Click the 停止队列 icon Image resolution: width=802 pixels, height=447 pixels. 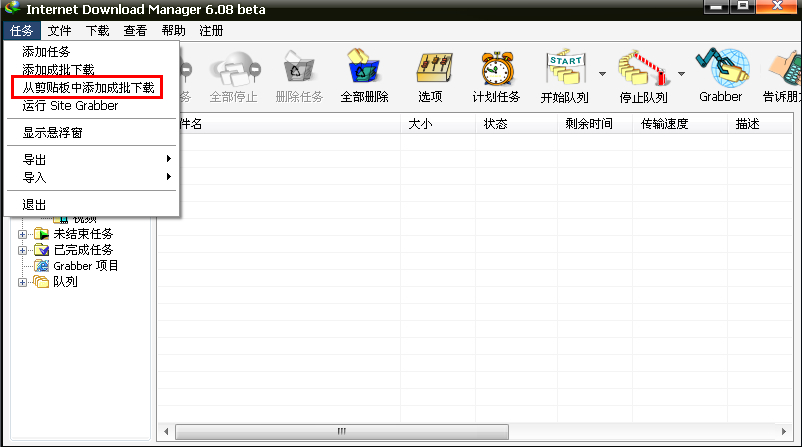pos(643,77)
